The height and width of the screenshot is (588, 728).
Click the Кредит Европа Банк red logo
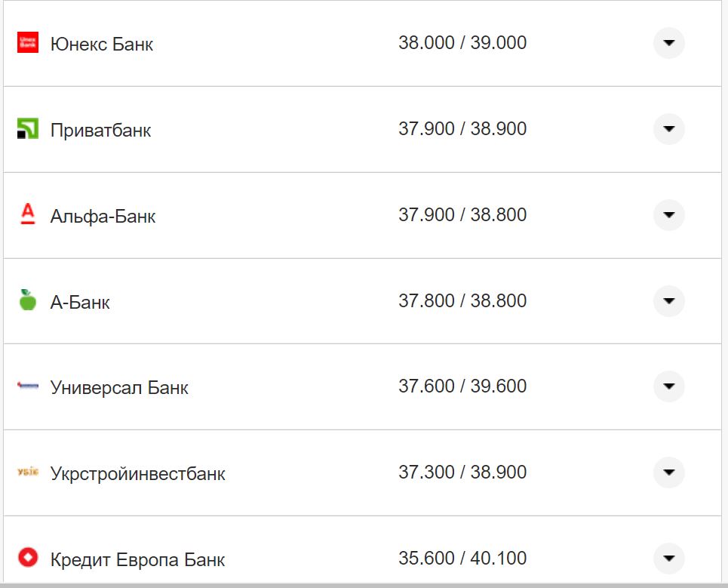pyautogui.click(x=28, y=559)
